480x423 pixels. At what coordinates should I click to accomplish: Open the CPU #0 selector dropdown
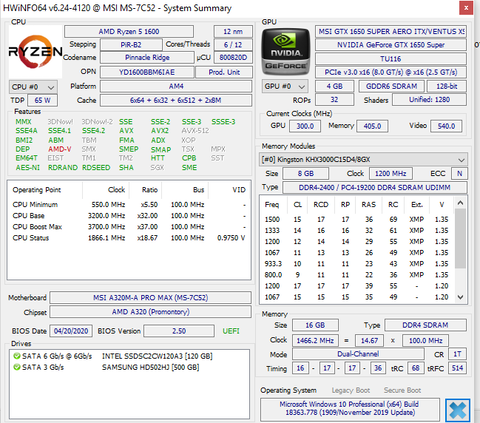[33, 87]
